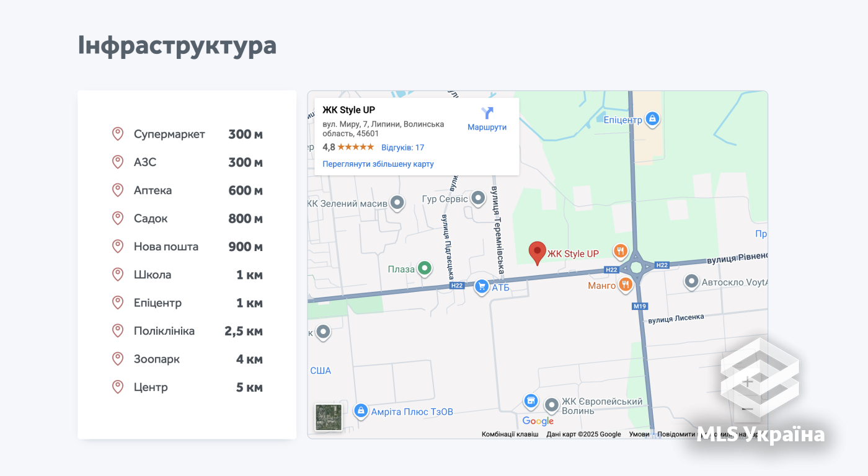
Task: Open the Маршрути directions arrow icon
Action: (x=487, y=113)
